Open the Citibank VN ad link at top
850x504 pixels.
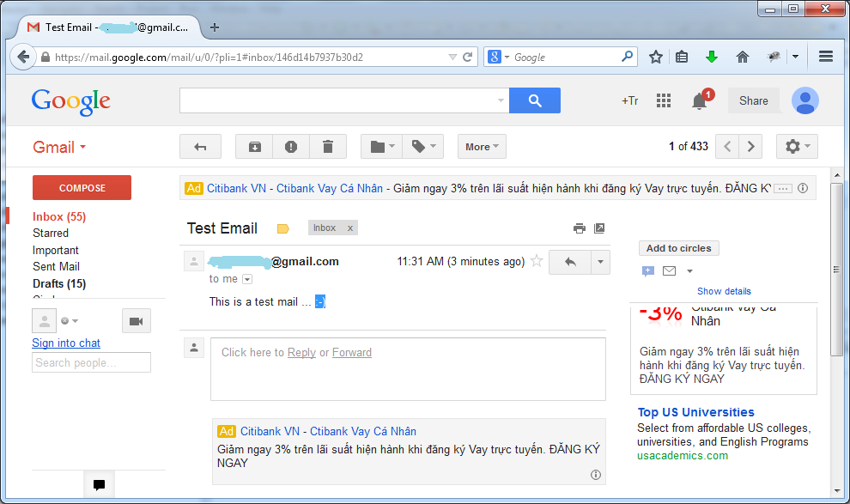[294, 188]
